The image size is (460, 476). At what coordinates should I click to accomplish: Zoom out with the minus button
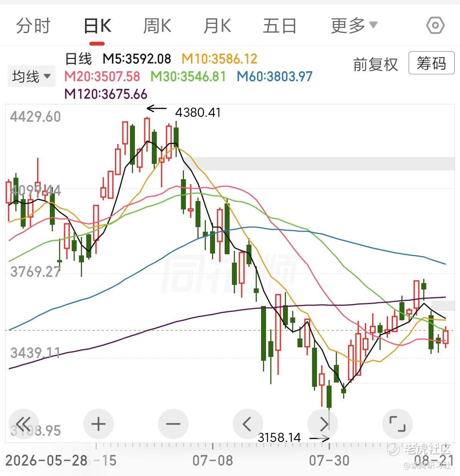pyautogui.click(x=173, y=424)
